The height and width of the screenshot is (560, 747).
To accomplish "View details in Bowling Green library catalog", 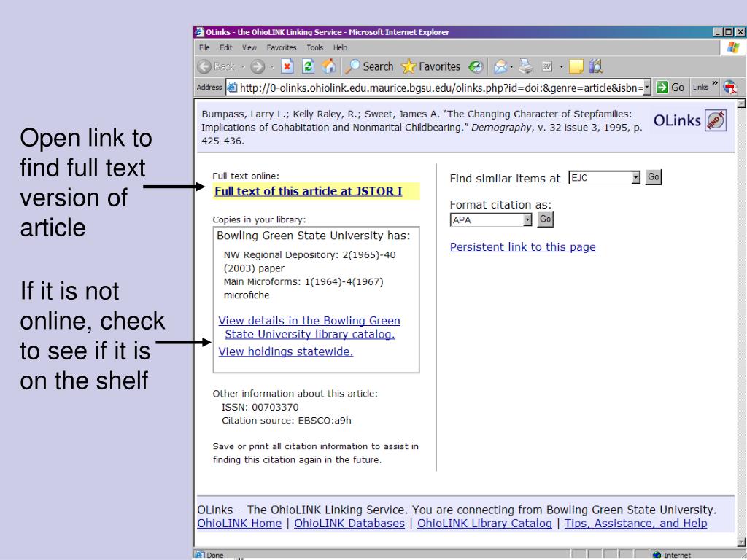I will pyautogui.click(x=309, y=327).
